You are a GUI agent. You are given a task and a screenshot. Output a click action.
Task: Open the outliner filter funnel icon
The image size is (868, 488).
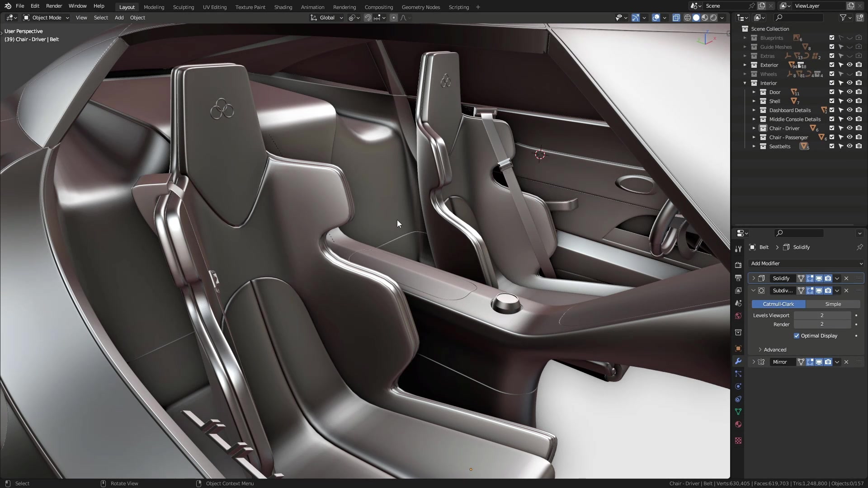click(x=843, y=18)
